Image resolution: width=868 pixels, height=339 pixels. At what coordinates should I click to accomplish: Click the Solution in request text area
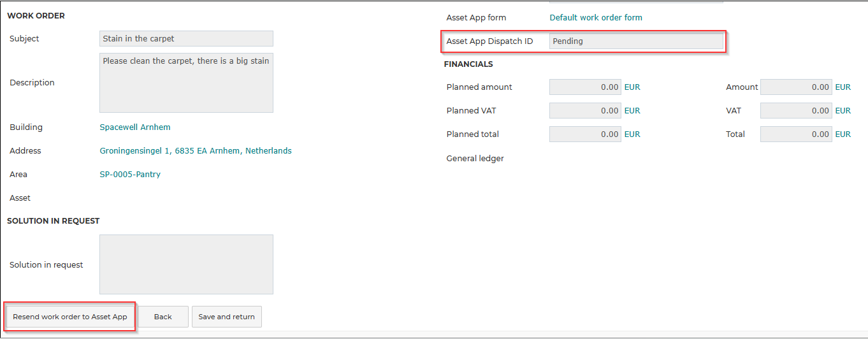pos(187,264)
